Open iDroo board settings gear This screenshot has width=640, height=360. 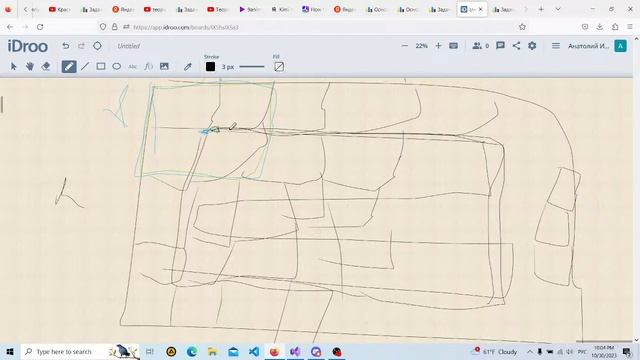[x=532, y=46]
